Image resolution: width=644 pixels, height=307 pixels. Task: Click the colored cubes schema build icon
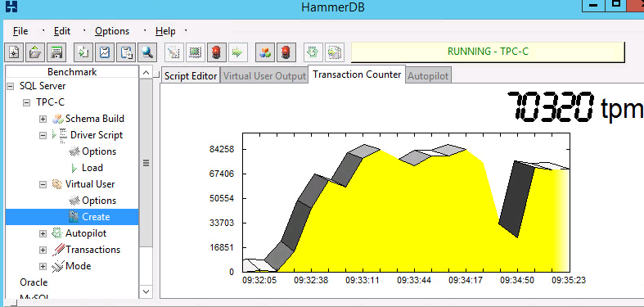tap(265, 52)
